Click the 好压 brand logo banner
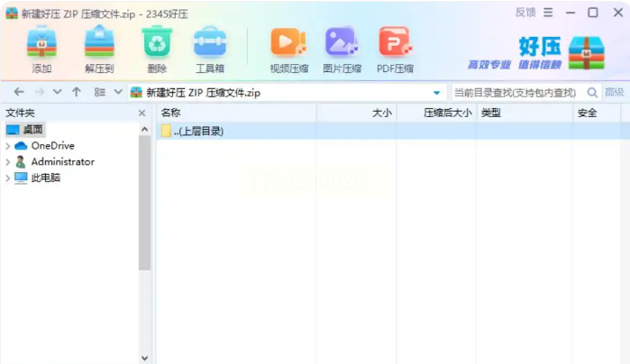The image size is (630, 364). click(x=536, y=52)
